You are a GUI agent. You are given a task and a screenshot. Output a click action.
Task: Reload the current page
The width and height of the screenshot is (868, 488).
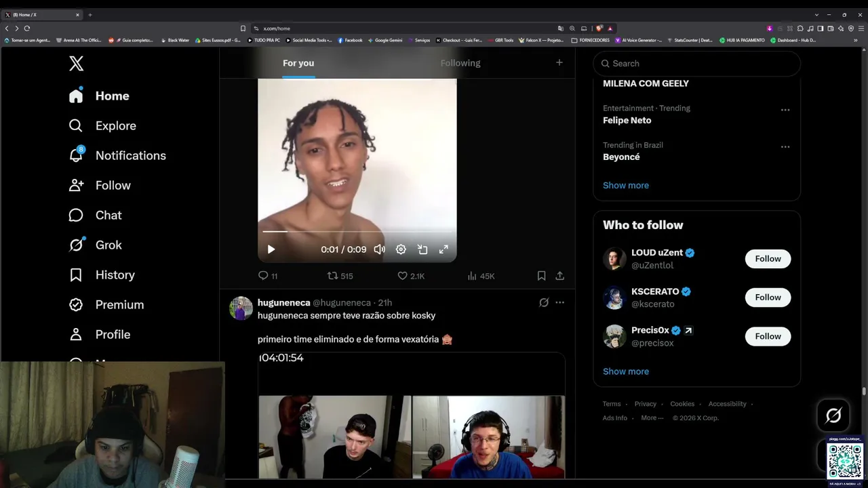(27, 28)
